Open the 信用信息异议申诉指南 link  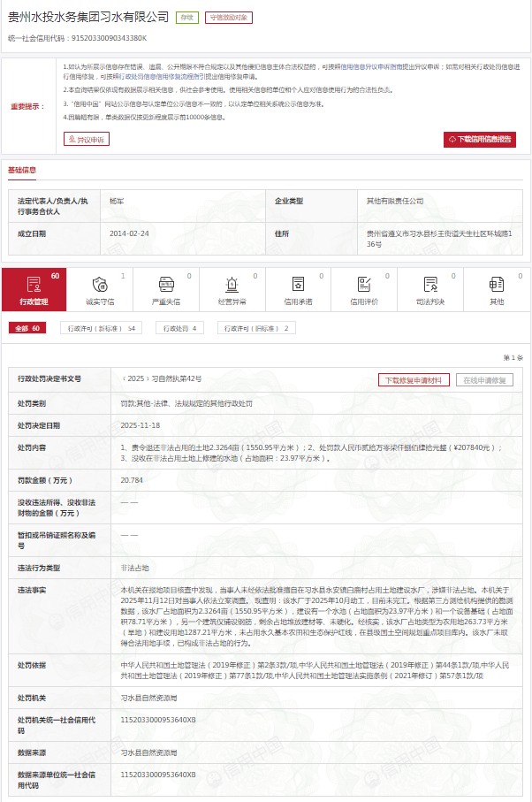pos(371,67)
